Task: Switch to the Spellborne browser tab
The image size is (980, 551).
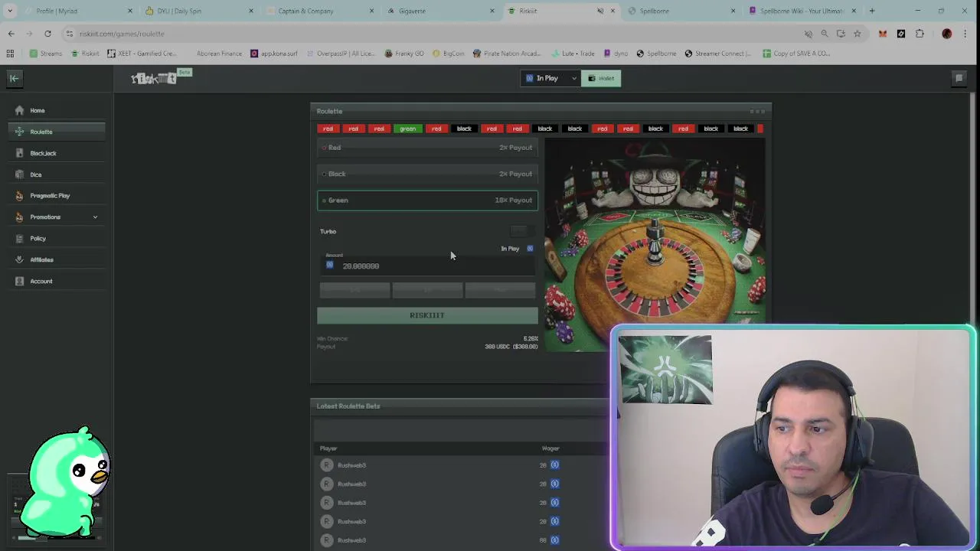Action: (681, 11)
